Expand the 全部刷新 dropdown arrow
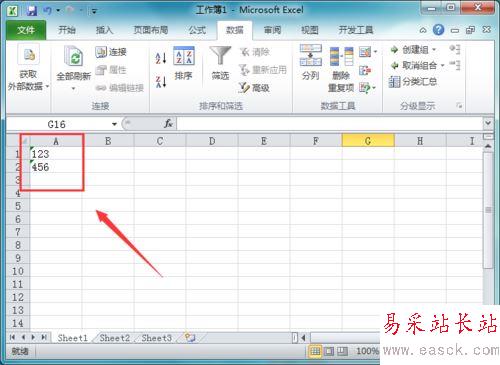The image size is (500, 365). coord(74,89)
